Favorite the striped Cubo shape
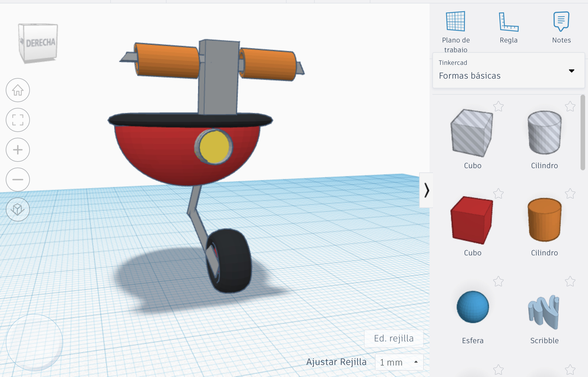 point(499,106)
